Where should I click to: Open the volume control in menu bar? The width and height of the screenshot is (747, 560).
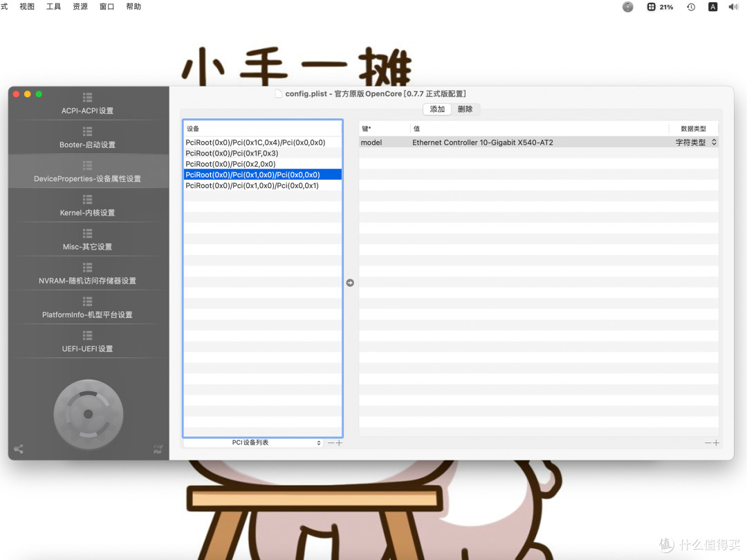click(734, 7)
